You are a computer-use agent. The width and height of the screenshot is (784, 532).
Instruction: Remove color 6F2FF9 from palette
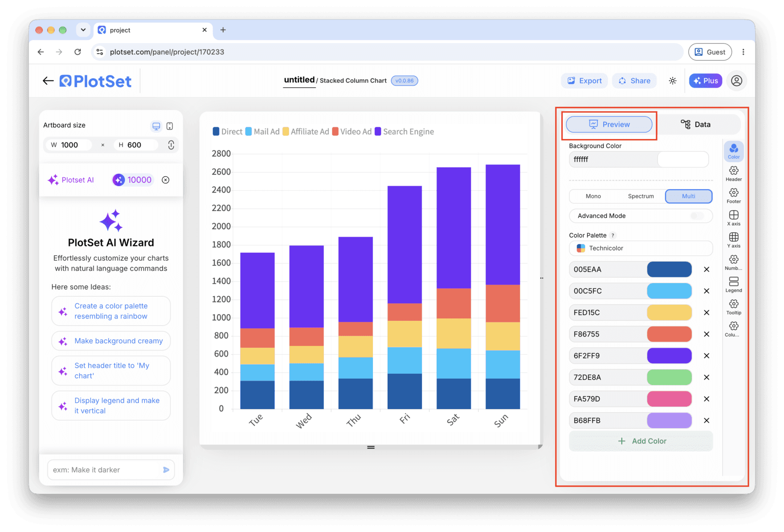[707, 356]
